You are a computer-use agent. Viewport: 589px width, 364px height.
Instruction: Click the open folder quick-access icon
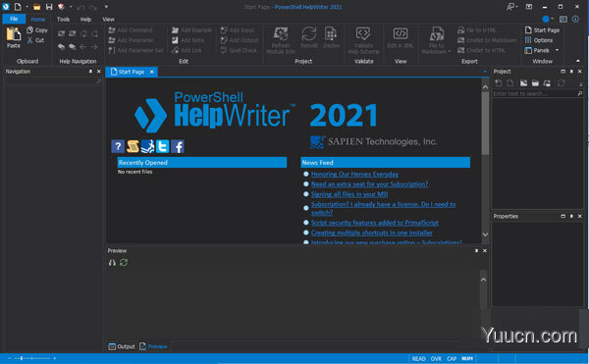36,7
